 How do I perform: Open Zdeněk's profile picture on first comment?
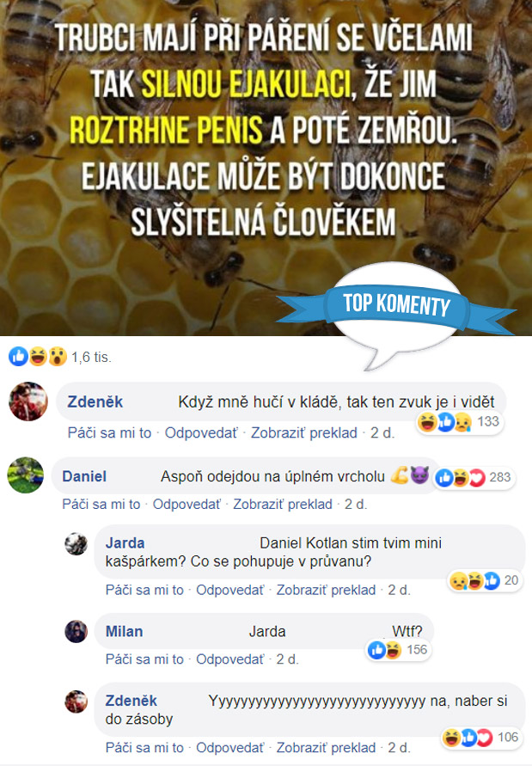[x=28, y=401]
